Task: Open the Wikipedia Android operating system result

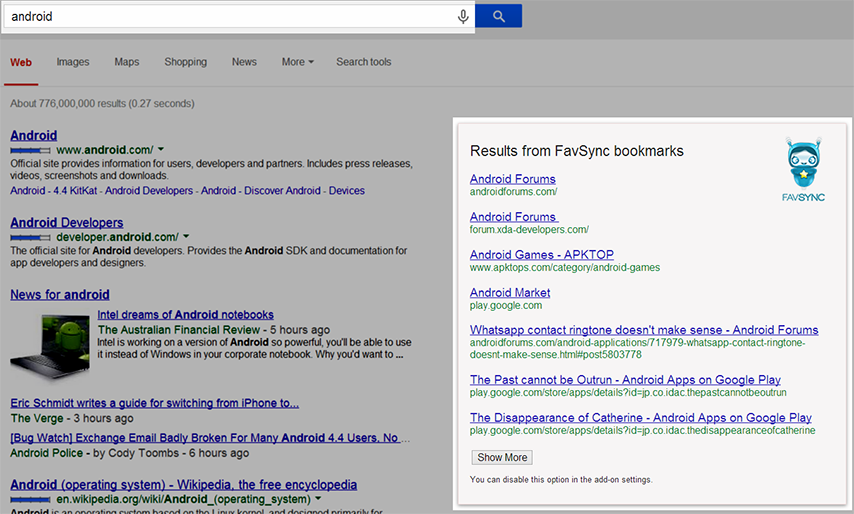Action: pyautogui.click(x=183, y=485)
